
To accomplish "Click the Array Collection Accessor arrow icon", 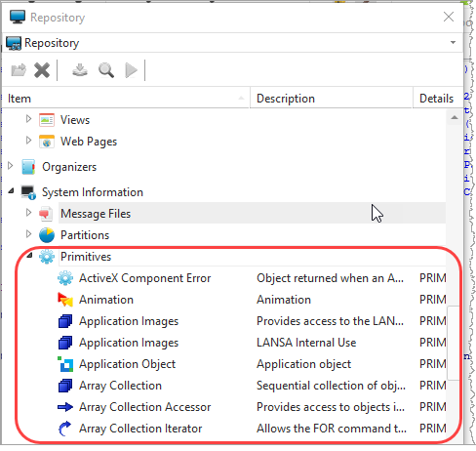I will click(x=65, y=407).
